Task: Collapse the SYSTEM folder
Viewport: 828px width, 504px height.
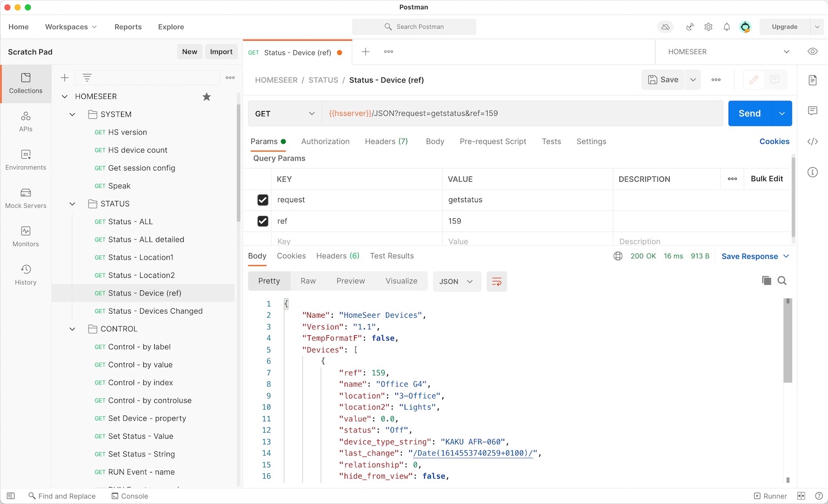Action: 72,114
